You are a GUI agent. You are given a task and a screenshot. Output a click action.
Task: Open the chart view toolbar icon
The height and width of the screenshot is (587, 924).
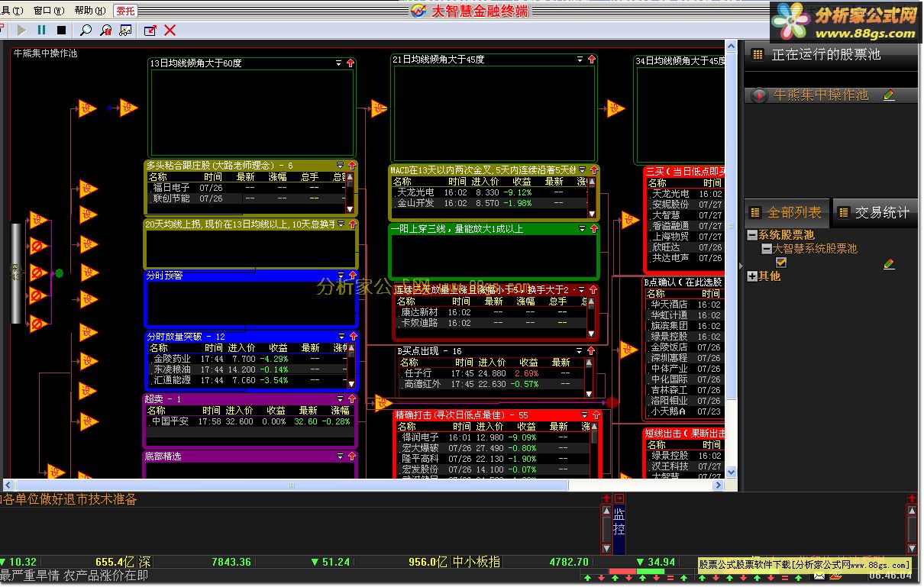[125, 31]
